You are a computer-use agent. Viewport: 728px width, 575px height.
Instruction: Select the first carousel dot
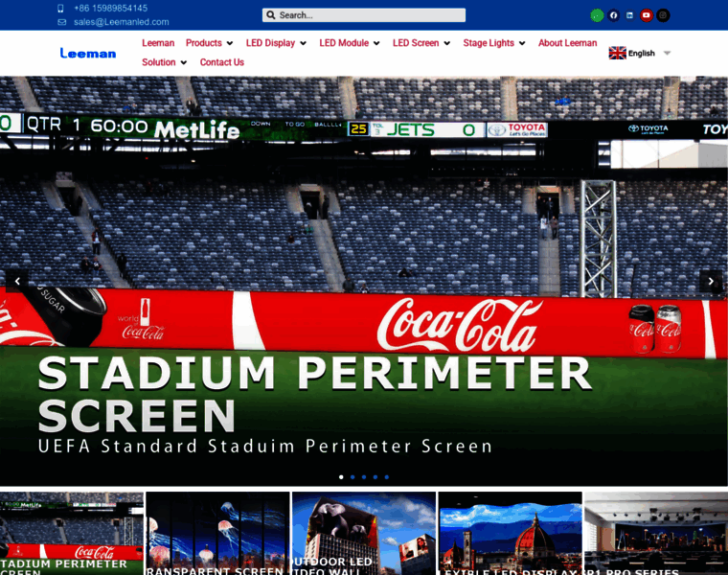(341, 477)
